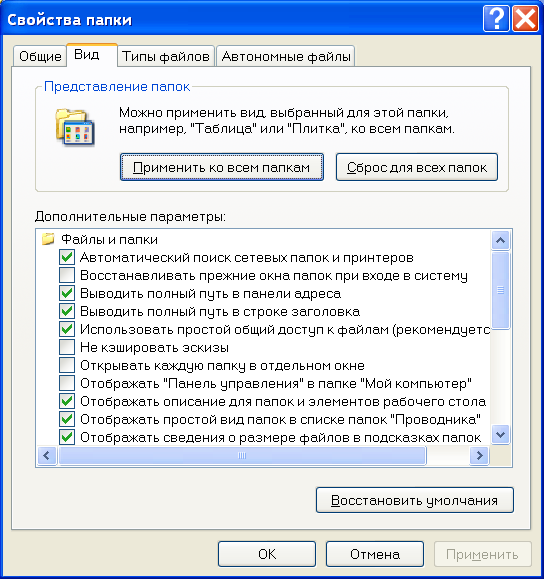Confirm with the OK button
The image size is (544, 579).
267,554
